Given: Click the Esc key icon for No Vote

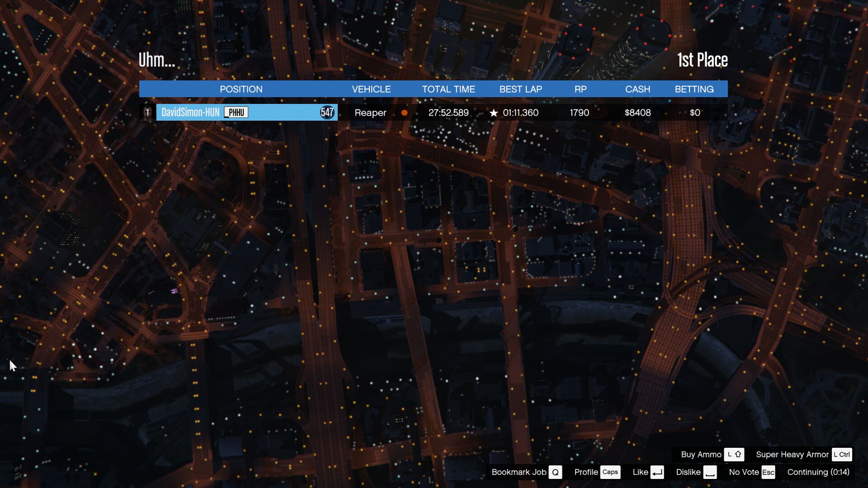Looking at the screenshot, I should click(768, 472).
